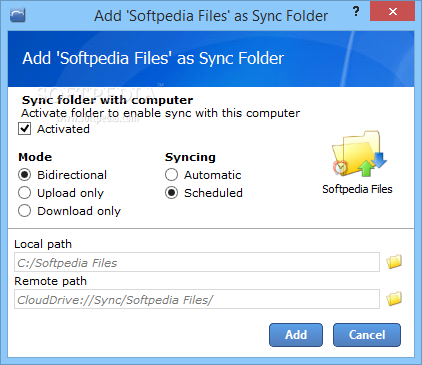Click the browse folder icon for Local path
This screenshot has width=422, height=365.
click(394, 262)
